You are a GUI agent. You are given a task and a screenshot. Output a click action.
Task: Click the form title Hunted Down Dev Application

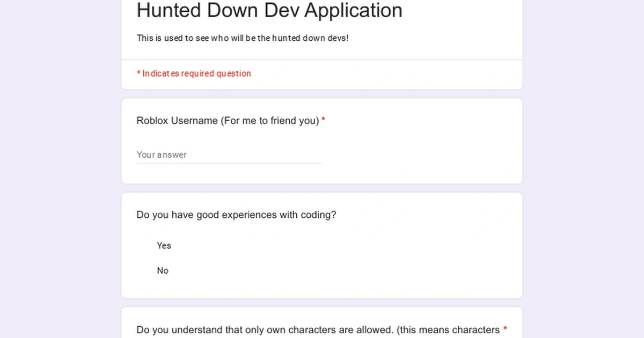tap(269, 11)
